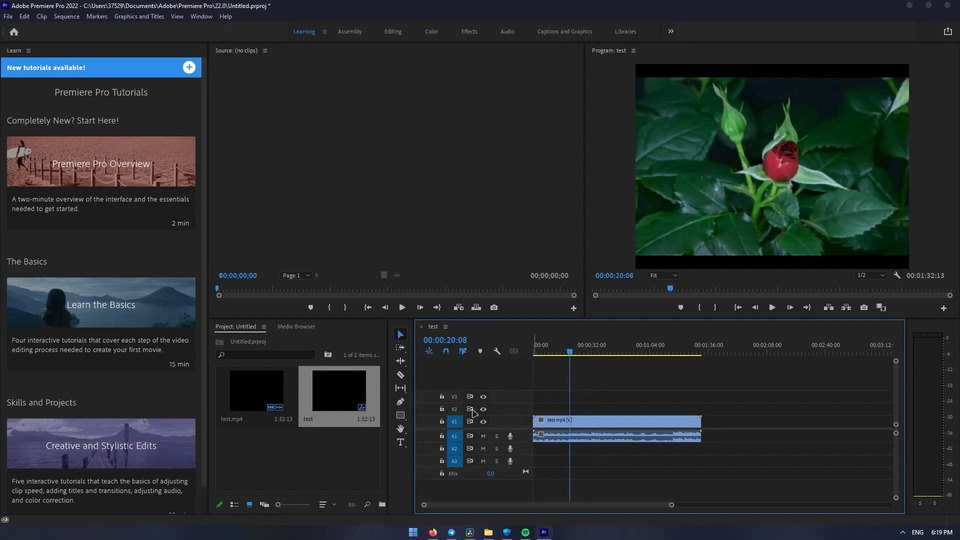
Task: Click the Home icon
Action: click(x=14, y=32)
